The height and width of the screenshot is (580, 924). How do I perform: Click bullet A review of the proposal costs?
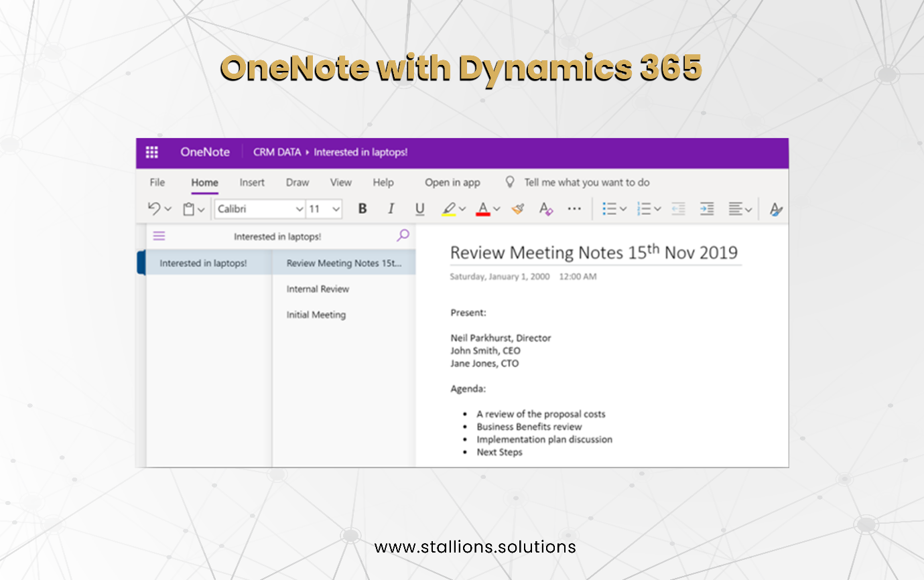541,414
